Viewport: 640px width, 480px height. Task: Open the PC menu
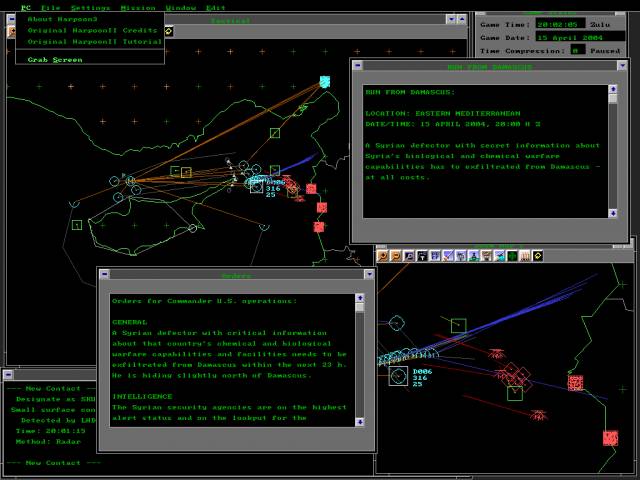point(26,8)
